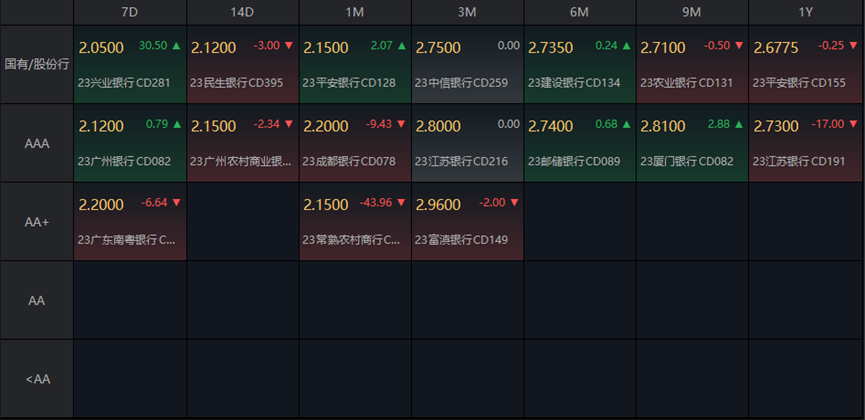The image size is (865, 420).
Task: Click bond name 23广州银行 CD082
Action: point(125,162)
